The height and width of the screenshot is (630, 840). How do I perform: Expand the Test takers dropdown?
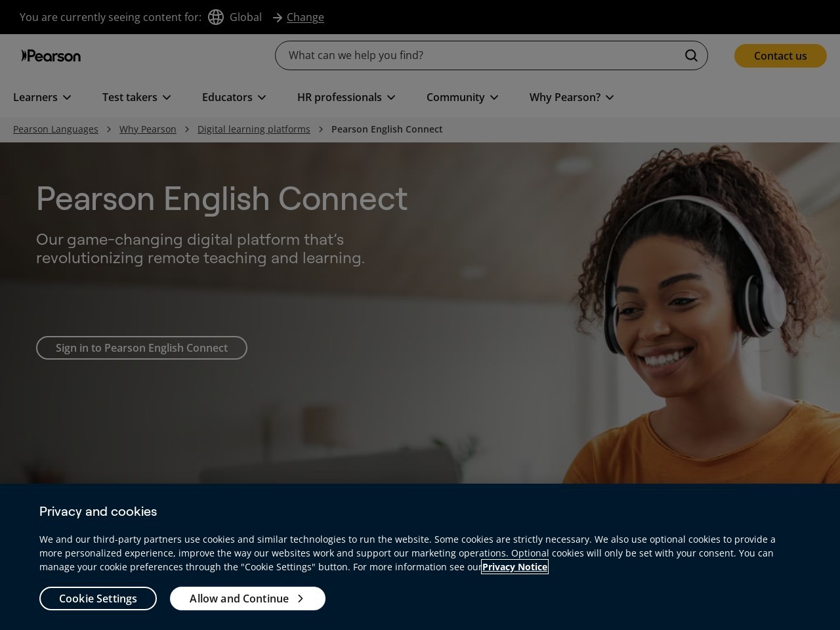click(136, 97)
